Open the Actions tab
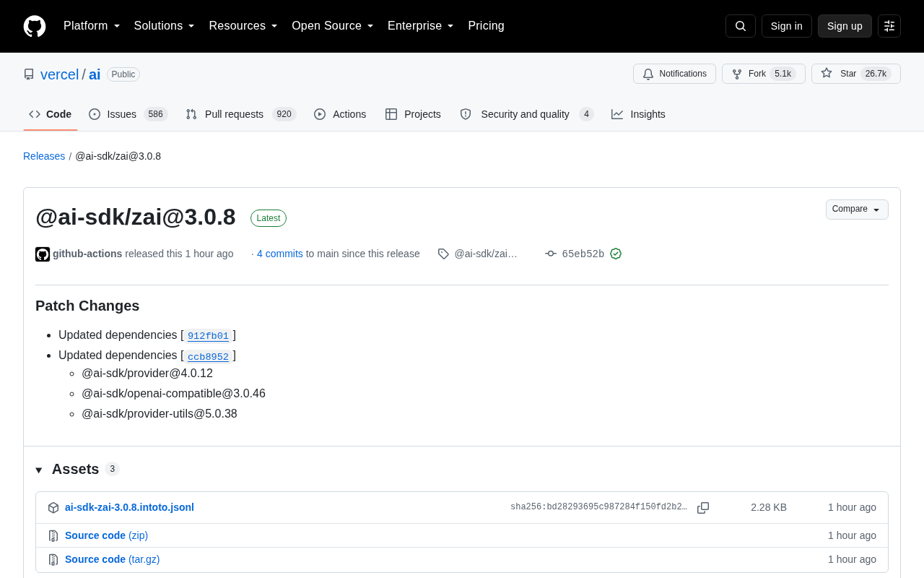The height and width of the screenshot is (578, 924). pos(340,114)
